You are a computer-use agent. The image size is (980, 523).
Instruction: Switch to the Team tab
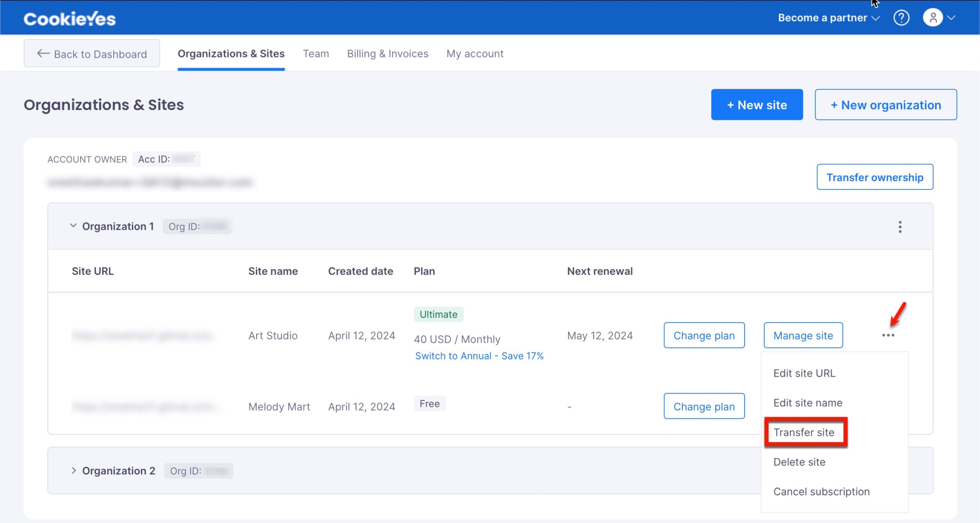pos(316,54)
